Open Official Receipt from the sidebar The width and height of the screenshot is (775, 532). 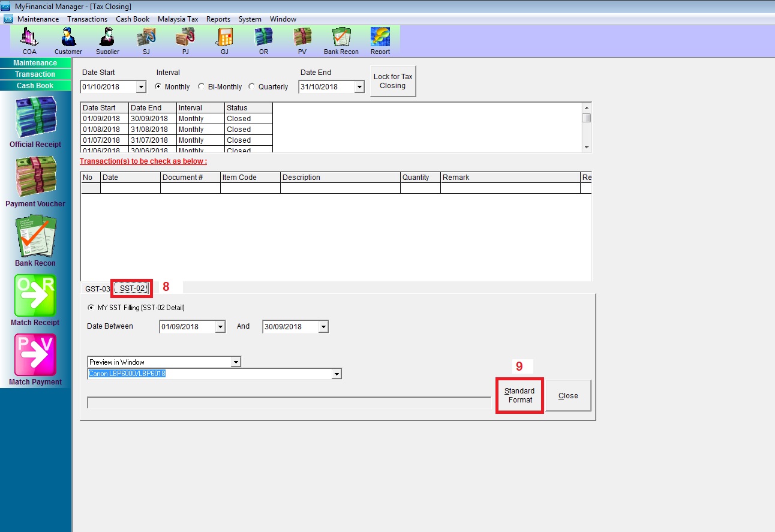(x=35, y=122)
